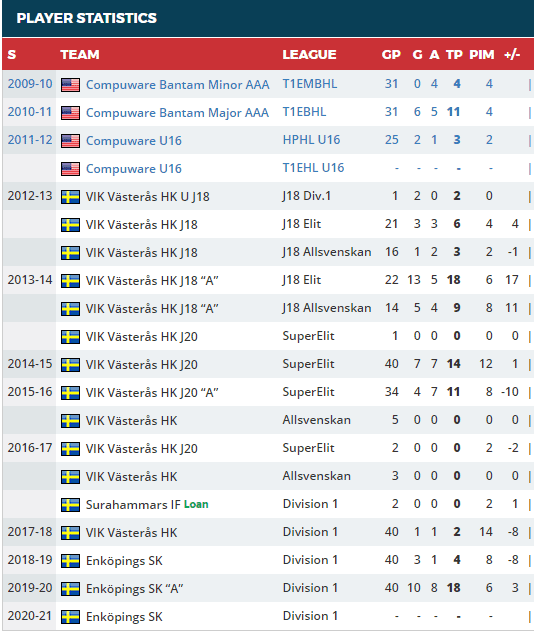Click the Surahammars IF Loan label

click(196, 504)
